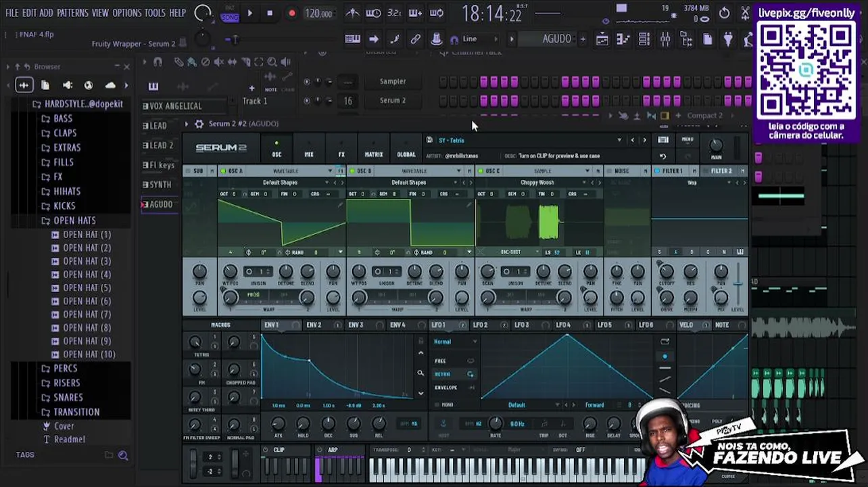Screen dimensions: 868x487
Task: Toggle FILTER 1 on or off
Action: tap(657, 171)
